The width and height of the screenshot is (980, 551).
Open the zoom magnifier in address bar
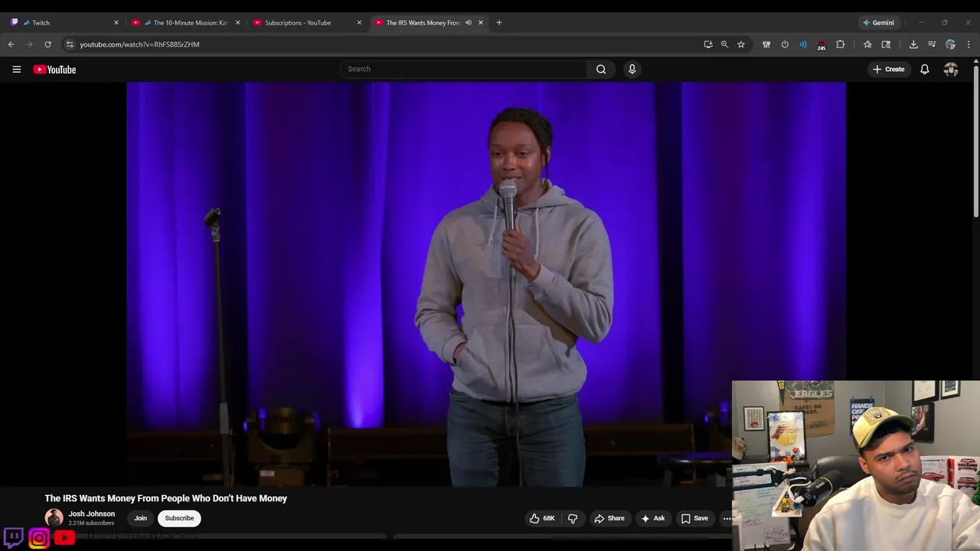pos(724,44)
